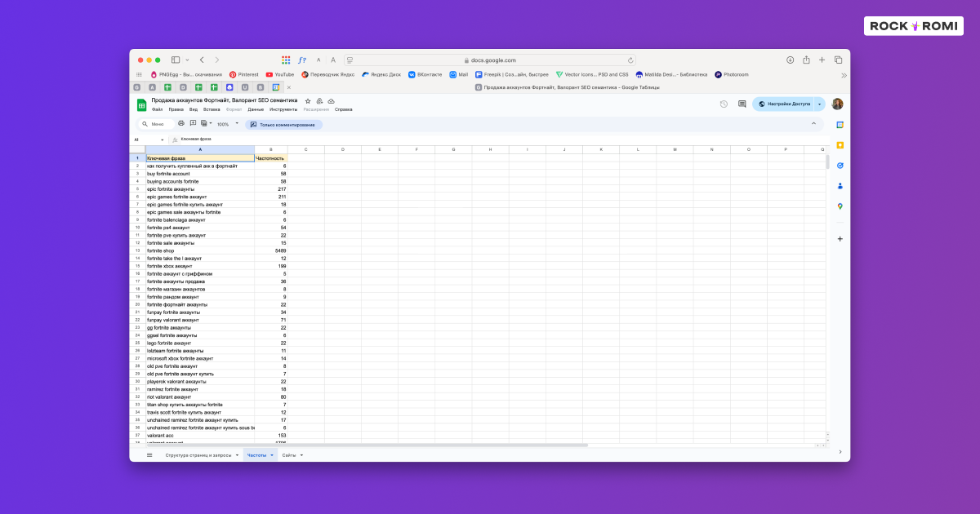Star the spreadsheet document
The width and height of the screenshot is (980, 514).
point(308,100)
